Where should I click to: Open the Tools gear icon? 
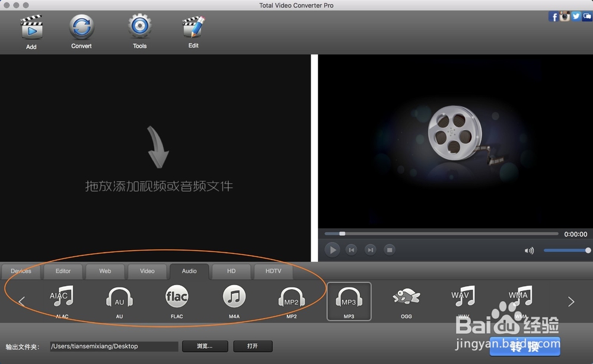click(139, 27)
